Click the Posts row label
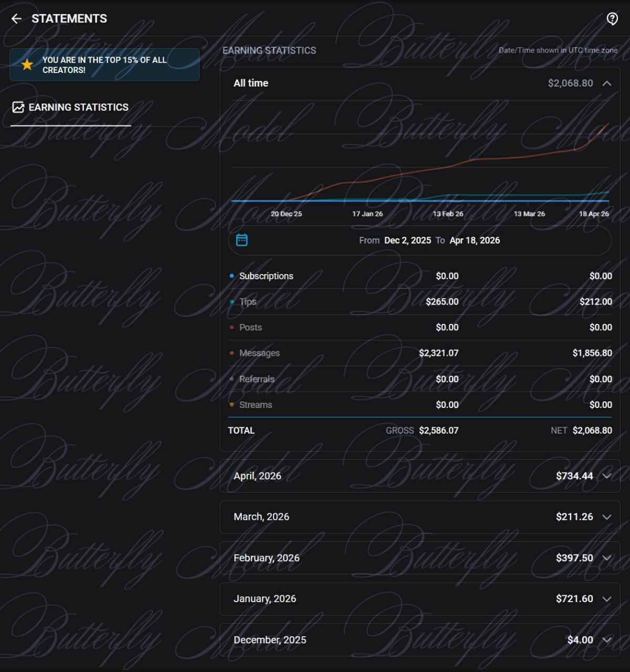Screen dimensions: 630x672 coord(250,327)
